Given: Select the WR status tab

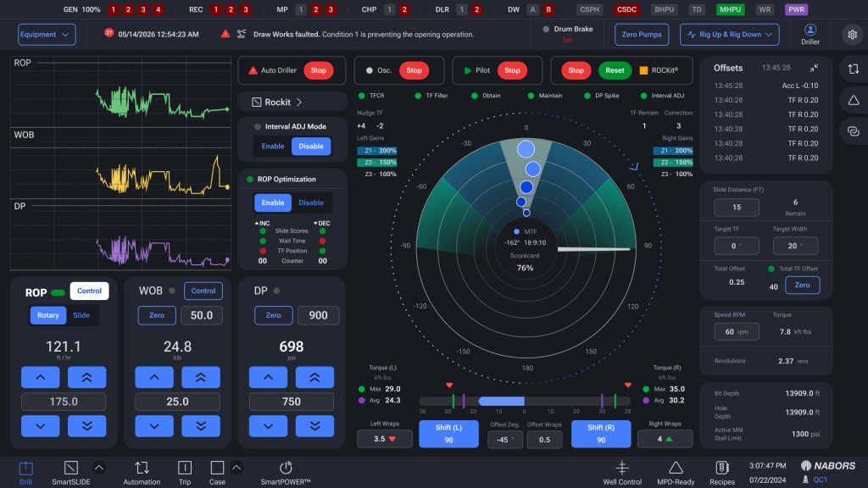Looking at the screenshot, I should click(x=765, y=9).
